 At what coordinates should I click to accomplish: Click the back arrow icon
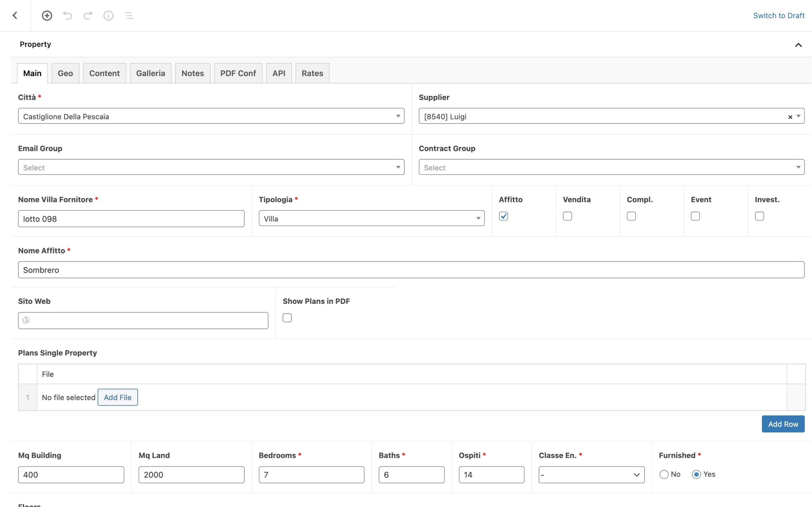coord(15,16)
